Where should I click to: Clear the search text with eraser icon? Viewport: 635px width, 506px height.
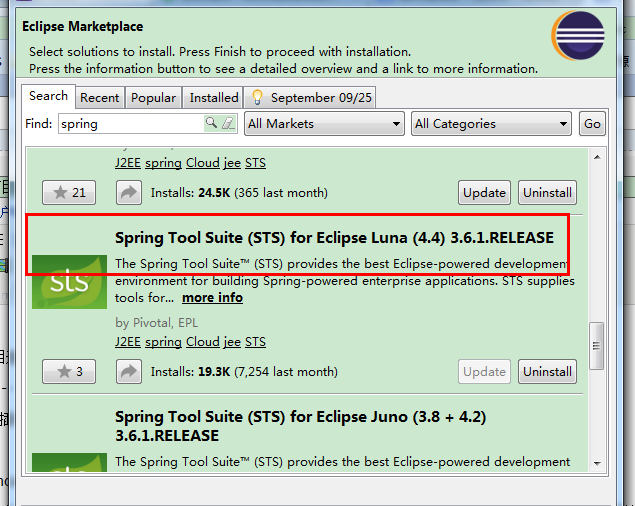pyautogui.click(x=228, y=123)
